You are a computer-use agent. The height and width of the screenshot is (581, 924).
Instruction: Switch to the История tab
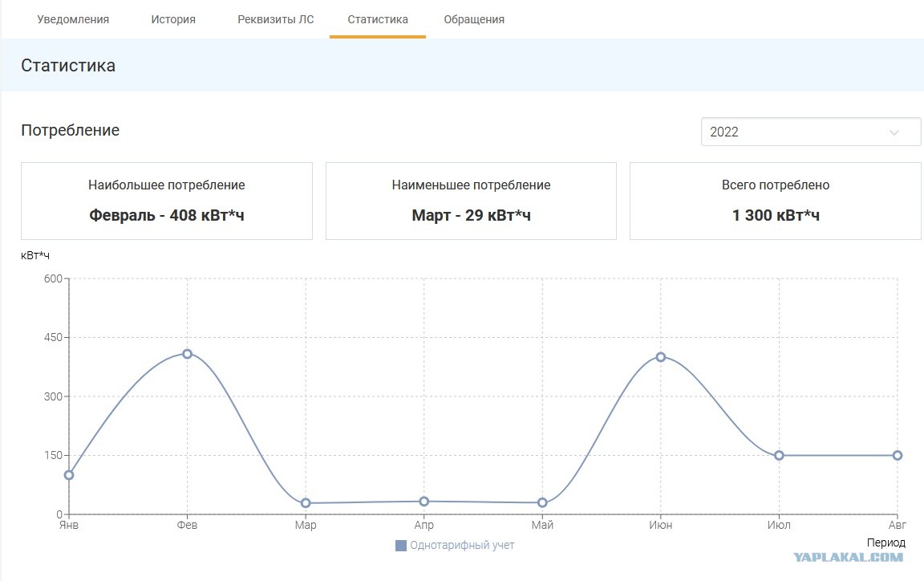point(173,19)
